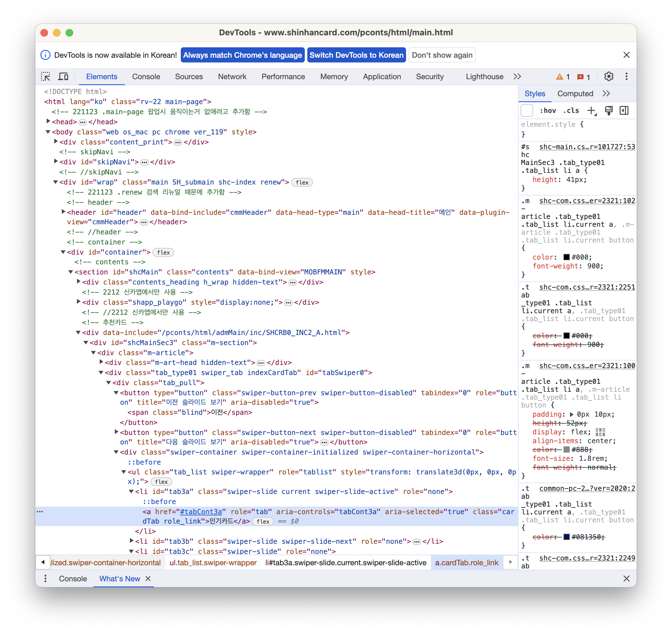Switch to the Network tab
The width and height of the screenshot is (672, 634).
coord(232,77)
